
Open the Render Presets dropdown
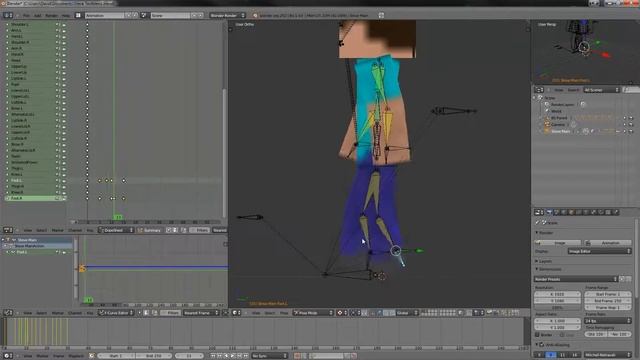tap(576, 279)
